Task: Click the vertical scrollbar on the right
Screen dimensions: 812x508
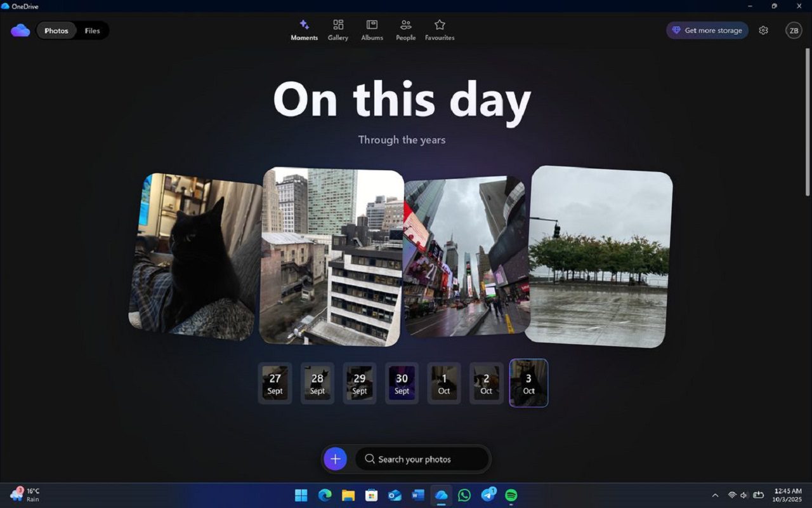Action: click(x=807, y=121)
